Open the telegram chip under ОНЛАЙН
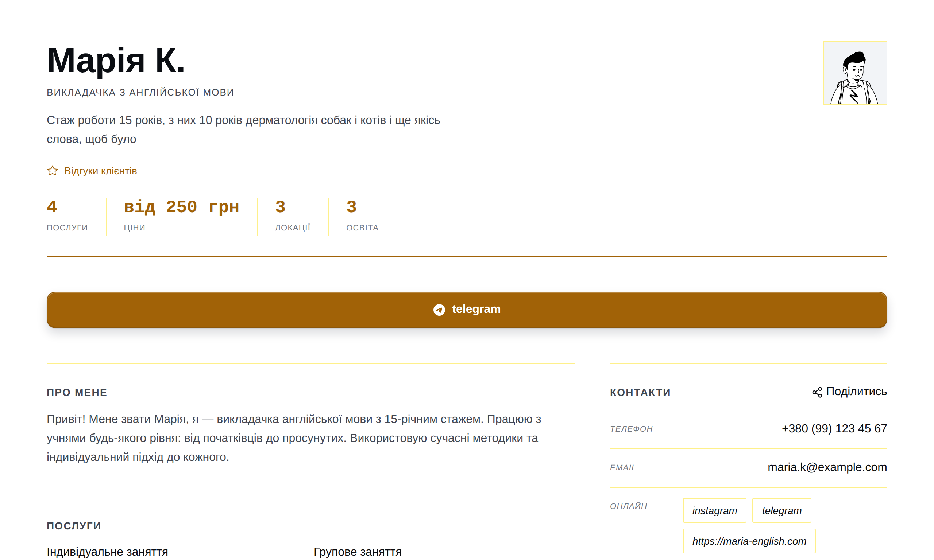This screenshot has height=560, width=934. pyautogui.click(x=781, y=510)
